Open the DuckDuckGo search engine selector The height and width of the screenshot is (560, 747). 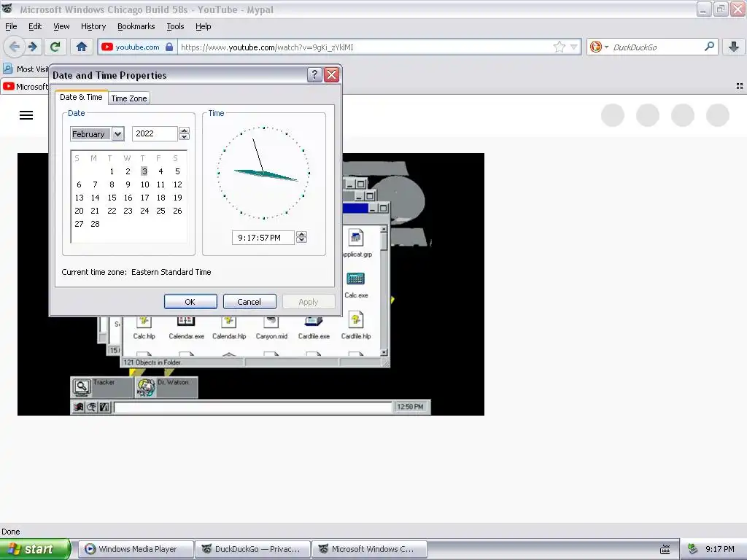click(x=598, y=47)
